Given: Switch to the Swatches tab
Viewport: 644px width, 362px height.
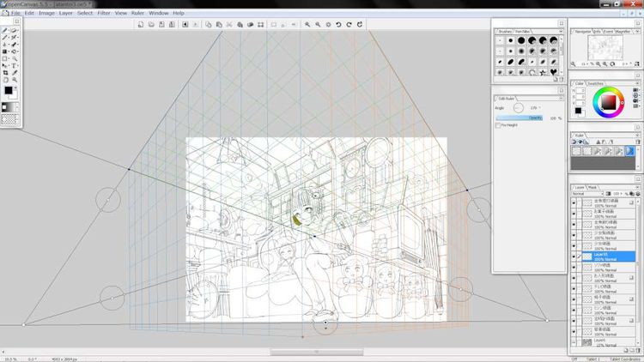Looking at the screenshot, I should pos(596,83).
